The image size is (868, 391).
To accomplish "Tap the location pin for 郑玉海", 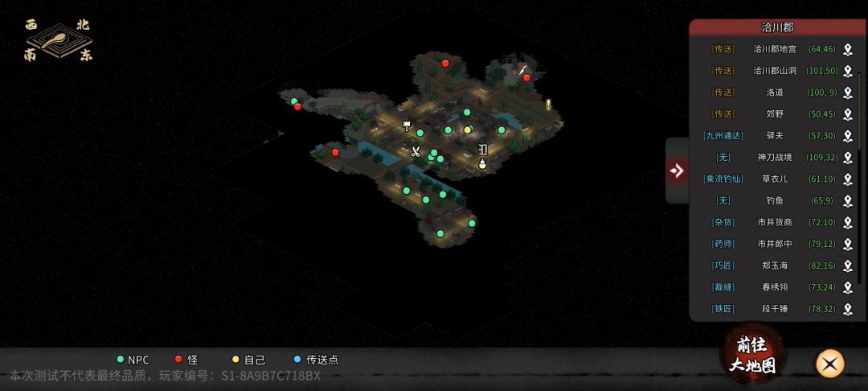I will coord(848,265).
